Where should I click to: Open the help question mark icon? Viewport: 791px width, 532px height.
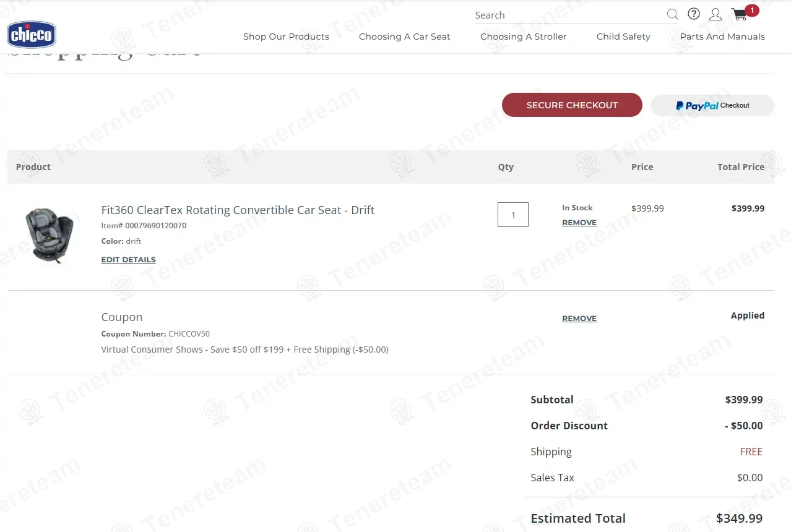(694, 14)
